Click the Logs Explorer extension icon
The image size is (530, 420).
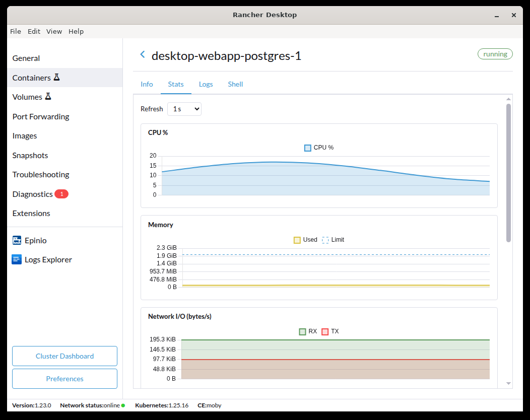(17, 259)
